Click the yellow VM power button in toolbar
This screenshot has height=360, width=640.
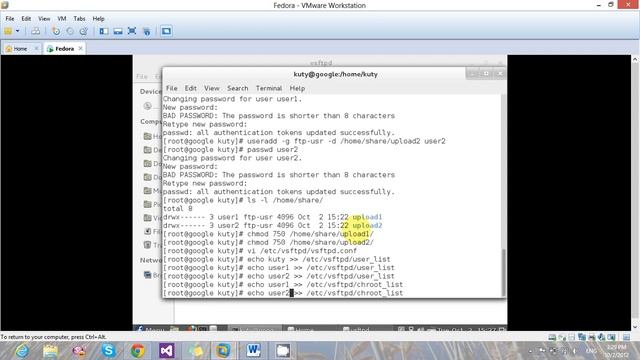(8, 31)
